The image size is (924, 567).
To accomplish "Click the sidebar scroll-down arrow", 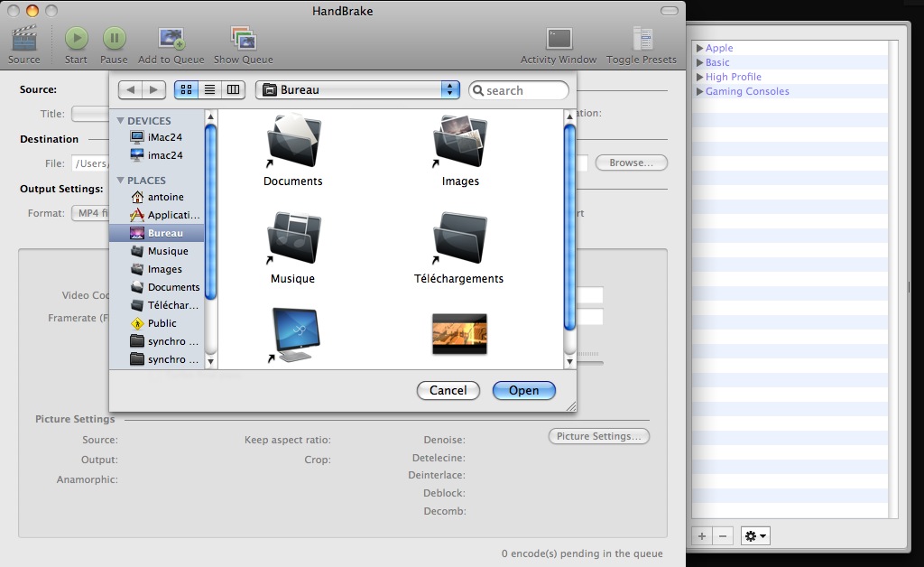I will [210, 361].
